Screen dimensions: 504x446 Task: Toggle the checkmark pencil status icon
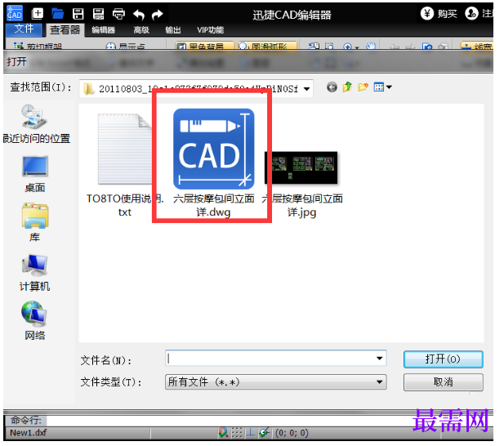tap(264, 433)
